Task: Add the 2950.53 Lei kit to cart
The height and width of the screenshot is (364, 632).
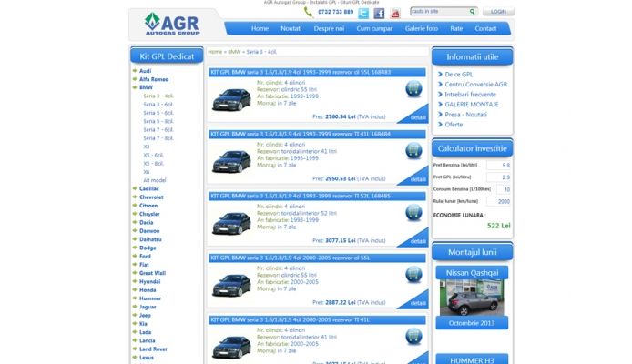Action: tap(413, 151)
